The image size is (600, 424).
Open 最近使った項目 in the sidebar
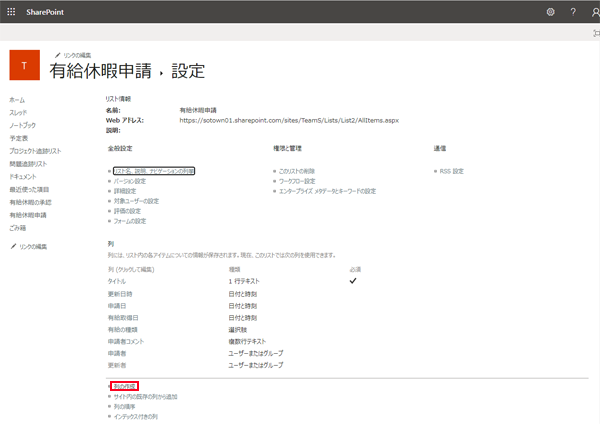pyautogui.click(x=29, y=189)
